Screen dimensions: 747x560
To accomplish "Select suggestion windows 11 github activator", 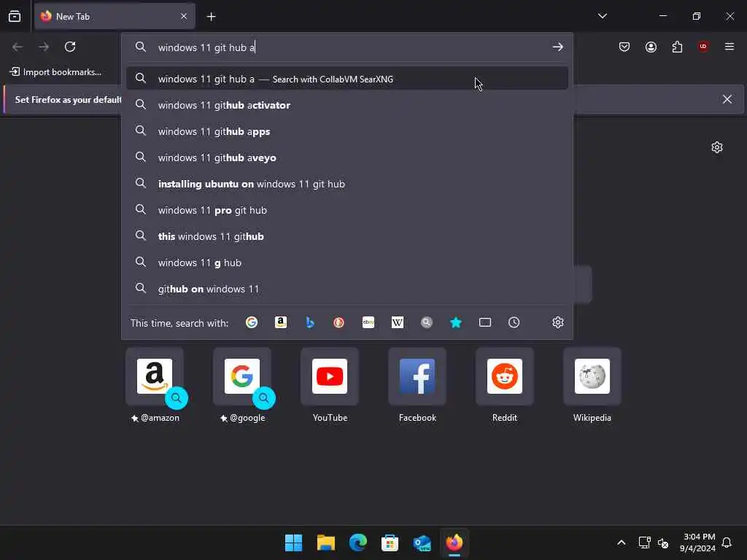I will [347, 105].
